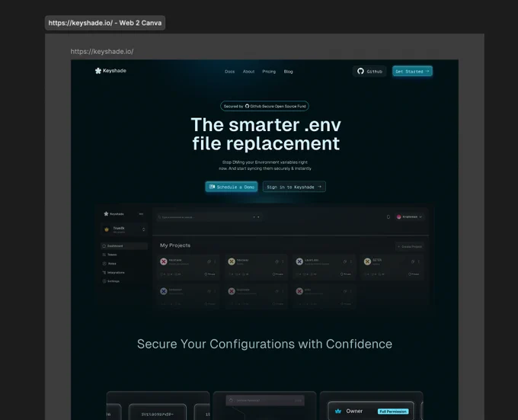
Task: Click Secure Your Configurations with Confidence heading
Action: point(264,344)
